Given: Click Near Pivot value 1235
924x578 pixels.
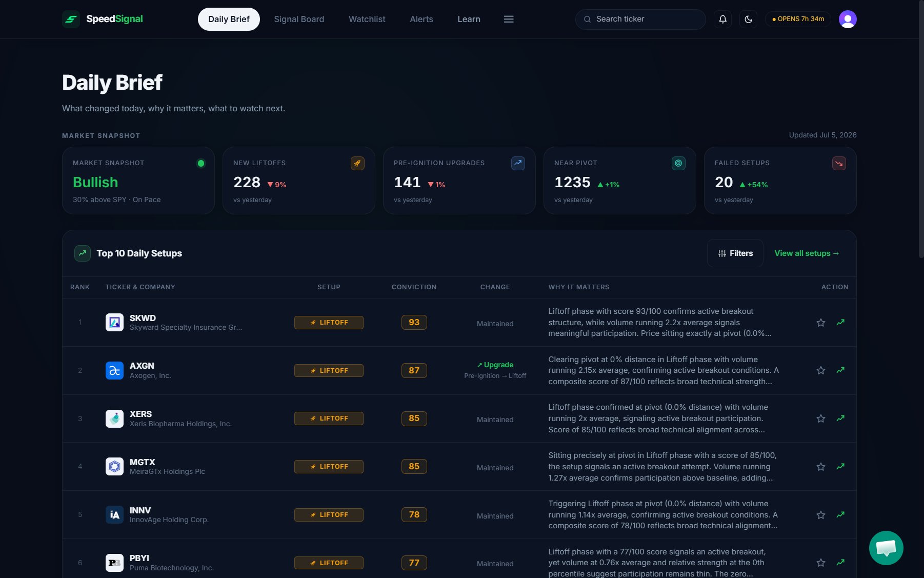Looking at the screenshot, I should pos(572,183).
